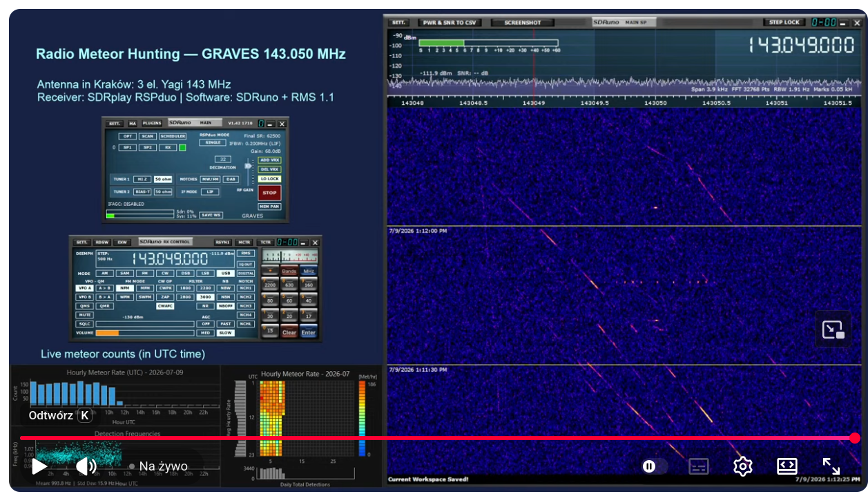
Task: Open SCHEDULER in SDRuno MAIN window
Action: click(173, 136)
